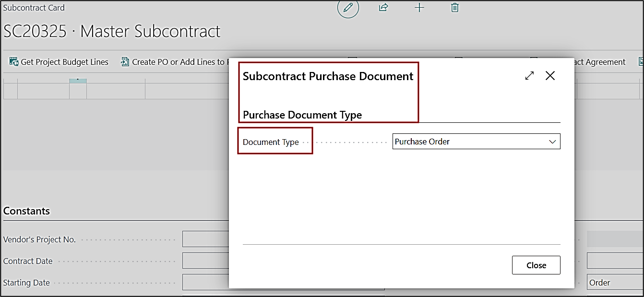Click the pencil edit icon
This screenshot has width=644, height=297.
(348, 8)
